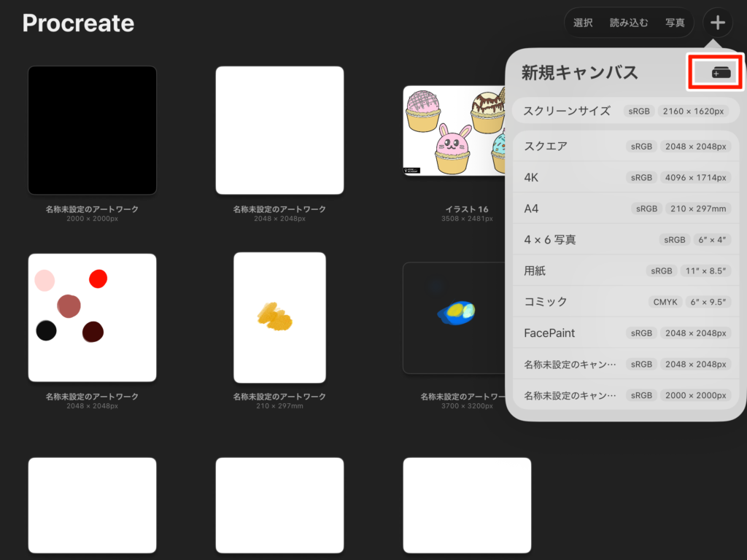This screenshot has height=560, width=747.
Task: Open the artwork with colored dots
Action: (x=92, y=317)
